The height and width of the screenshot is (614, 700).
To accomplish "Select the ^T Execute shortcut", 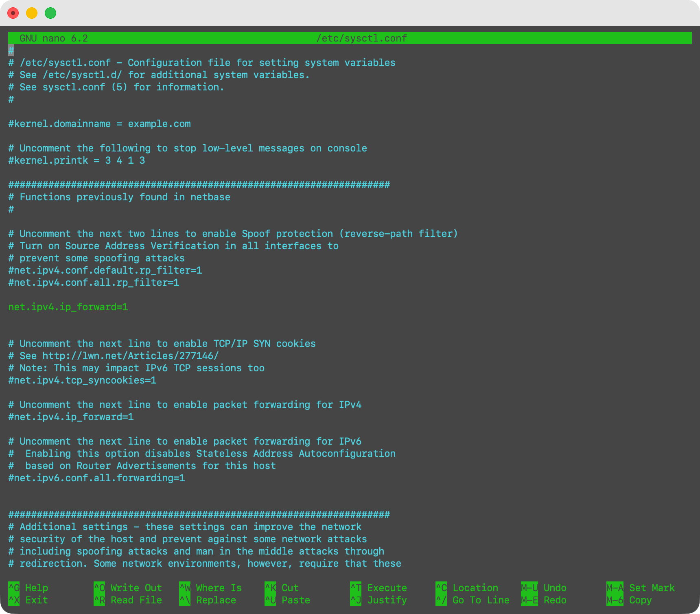I will coord(378,588).
